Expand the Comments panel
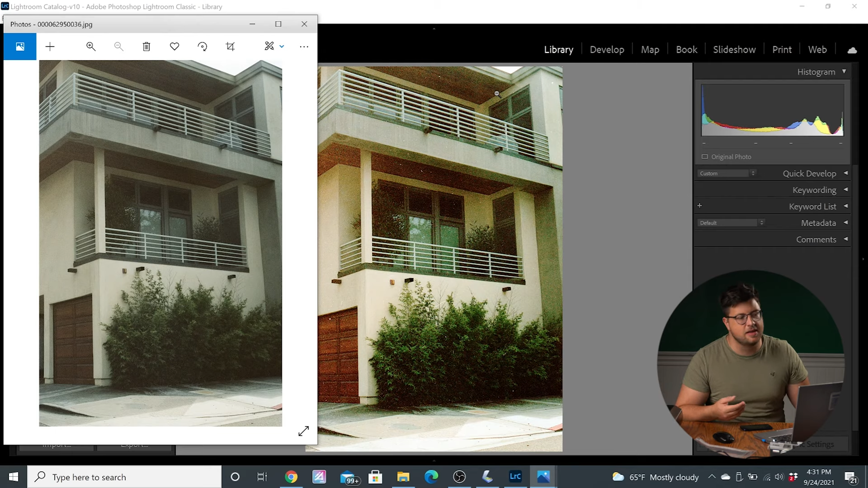Image resolution: width=868 pixels, height=488 pixels. 845,239
